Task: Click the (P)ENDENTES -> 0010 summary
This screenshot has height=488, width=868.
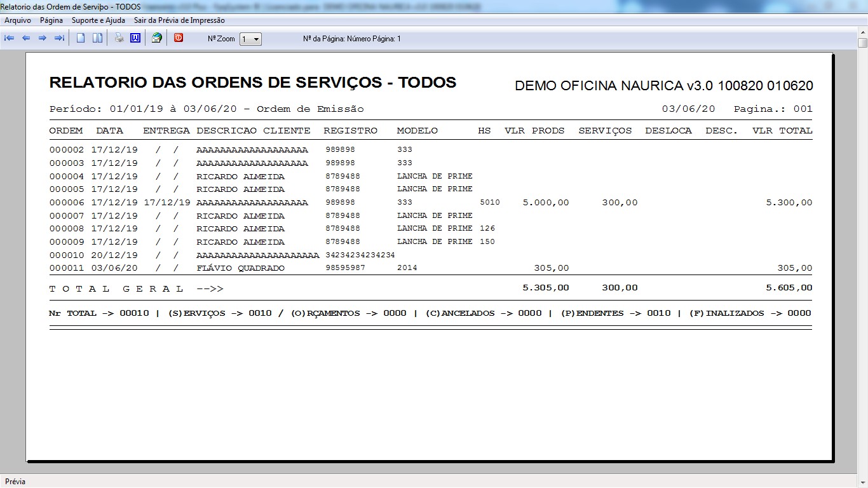Action: pyautogui.click(x=616, y=313)
